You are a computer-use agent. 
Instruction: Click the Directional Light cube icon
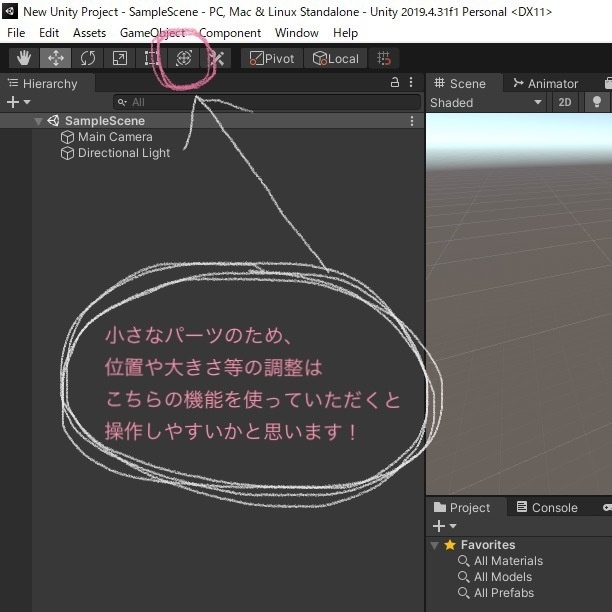tap(67, 153)
